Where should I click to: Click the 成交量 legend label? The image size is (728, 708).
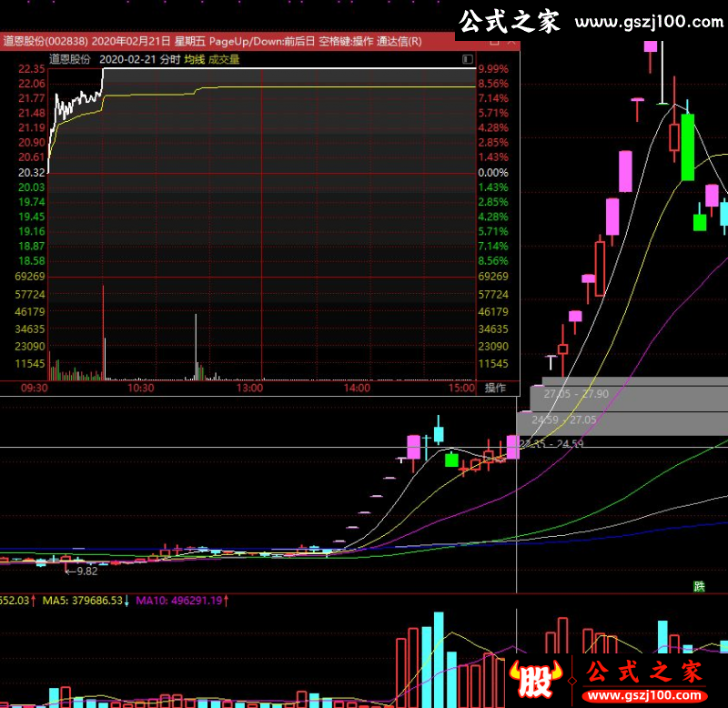pos(224,59)
